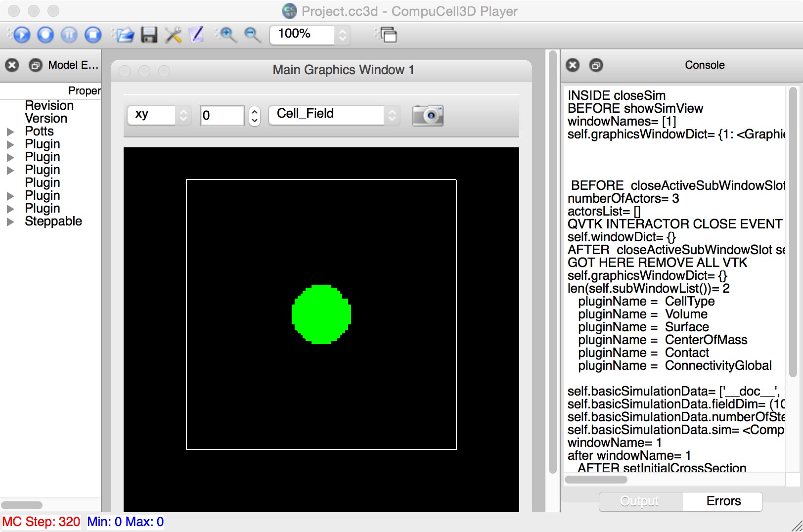Save with the floppy disk icon
803x532 pixels.
point(149,35)
